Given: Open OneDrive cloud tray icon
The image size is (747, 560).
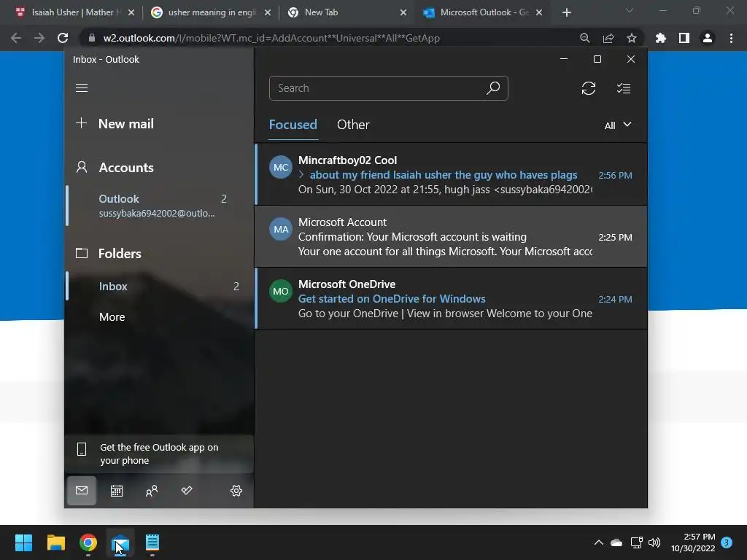Looking at the screenshot, I should (616, 542).
